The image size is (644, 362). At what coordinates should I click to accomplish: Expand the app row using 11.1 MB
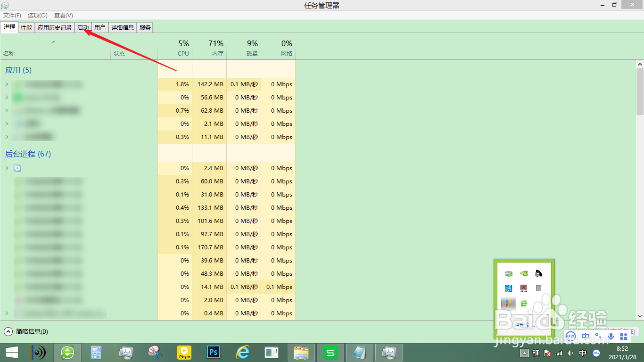(7, 137)
